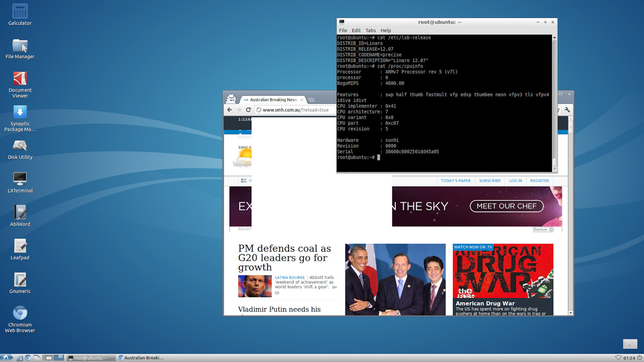This screenshot has width=644, height=362.
Task: Open a new Chromium tab
Action: tap(312, 99)
